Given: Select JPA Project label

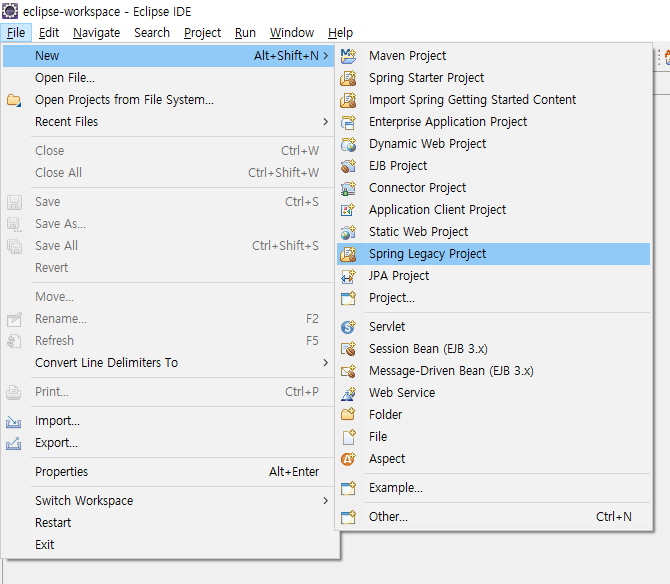Looking at the screenshot, I should pos(399,276).
